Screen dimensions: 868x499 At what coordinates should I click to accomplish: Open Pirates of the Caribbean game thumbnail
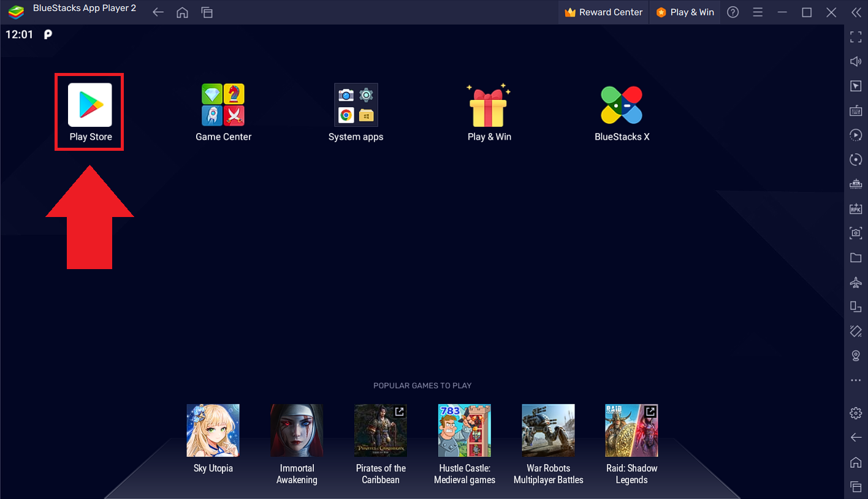tap(381, 430)
